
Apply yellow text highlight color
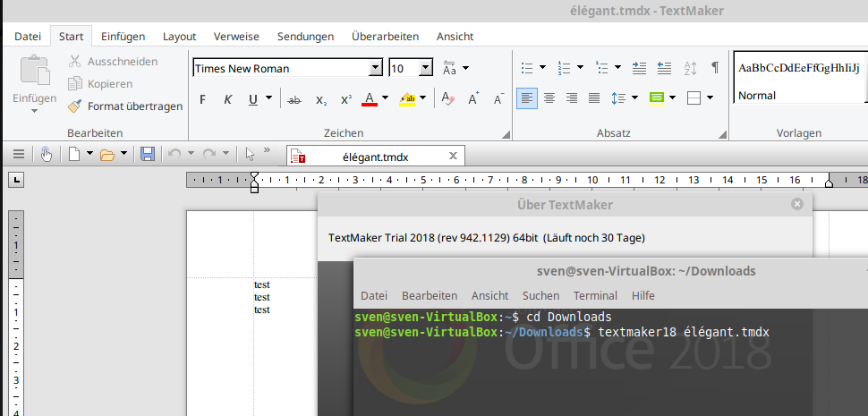point(407,99)
